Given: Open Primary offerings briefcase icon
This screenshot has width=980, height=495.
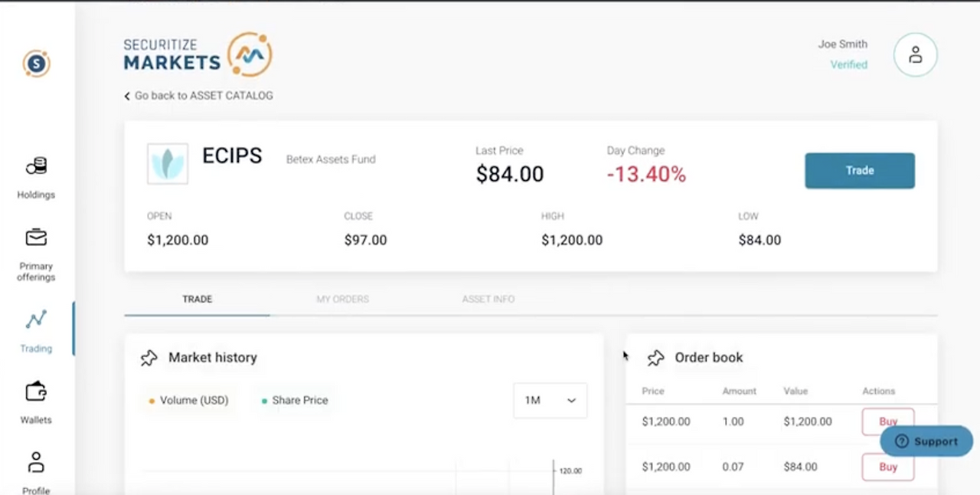Looking at the screenshot, I should point(36,238).
